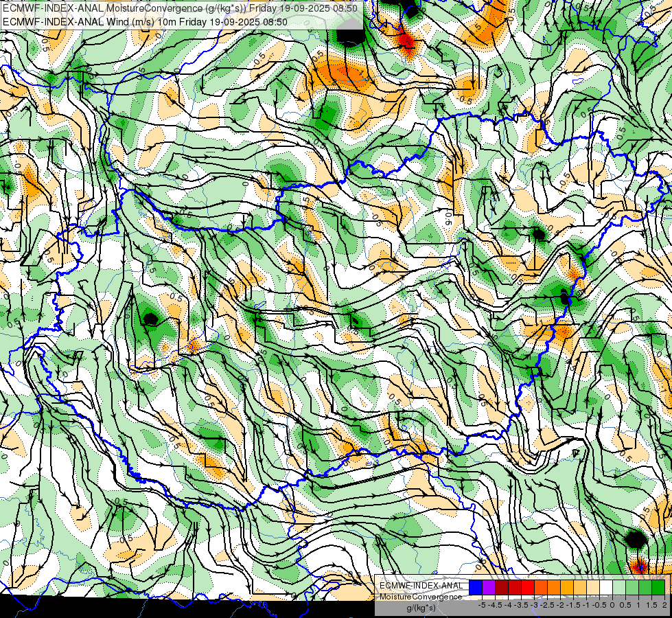Click the g/(kg*s) unit label in legend
672x618 pixels.
point(421,607)
